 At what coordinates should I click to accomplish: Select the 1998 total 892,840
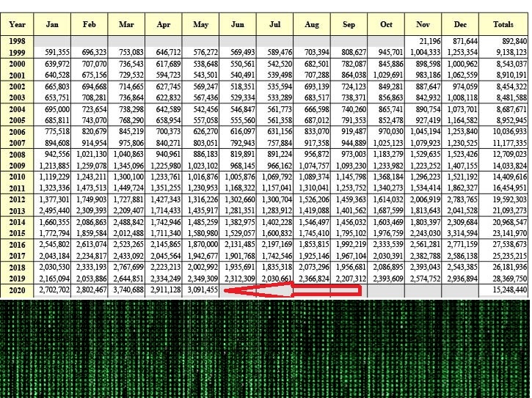pyautogui.click(x=503, y=40)
